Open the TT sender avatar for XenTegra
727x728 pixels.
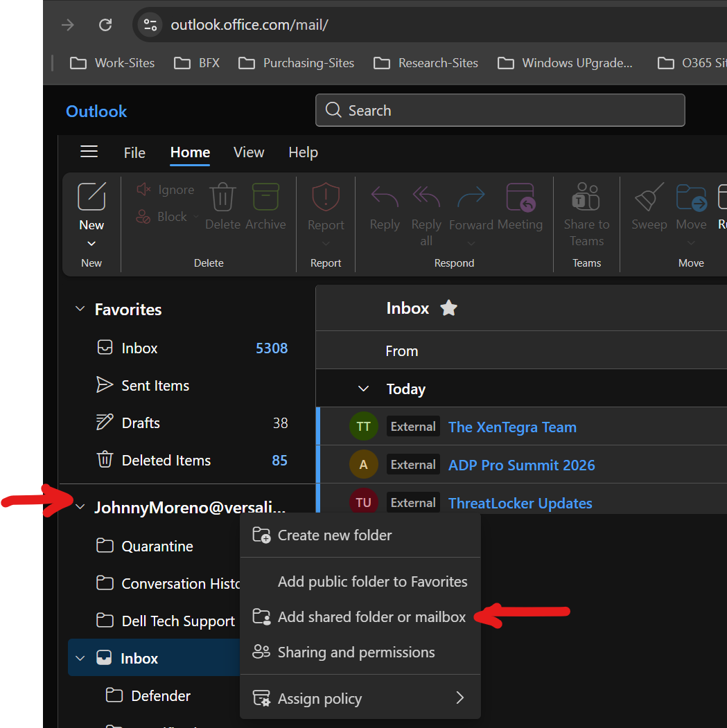(x=363, y=426)
